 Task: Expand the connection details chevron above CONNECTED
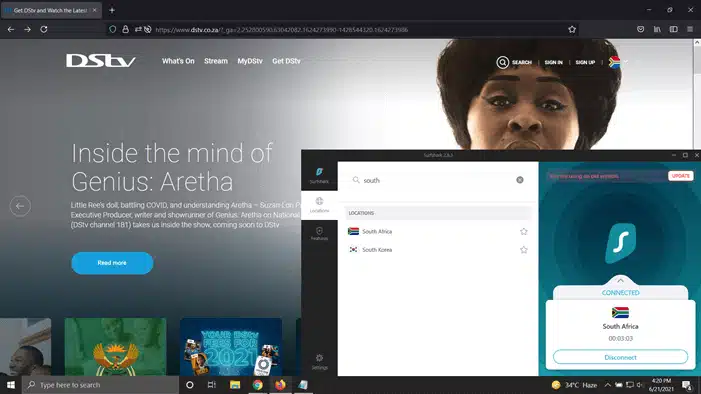tap(620, 281)
